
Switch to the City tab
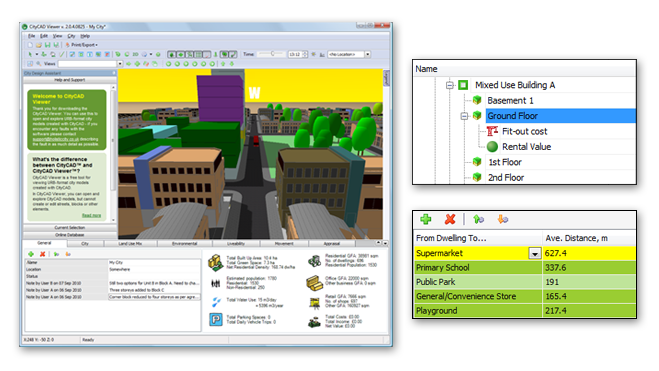pyautogui.click(x=85, y=244)
